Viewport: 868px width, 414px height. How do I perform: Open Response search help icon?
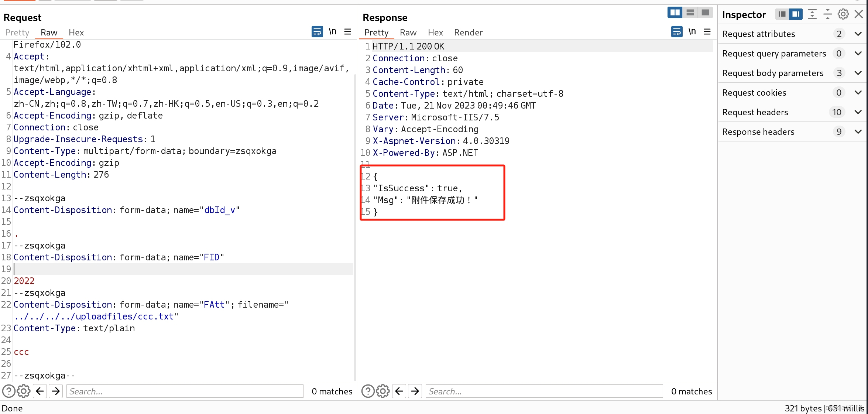tap(368, 391)
